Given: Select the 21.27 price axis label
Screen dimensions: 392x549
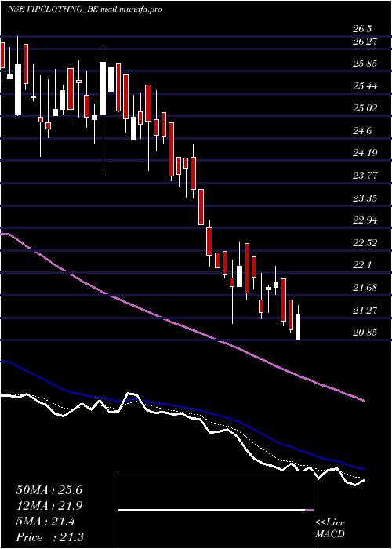Looking at the screenshot, I should (365, 310).
